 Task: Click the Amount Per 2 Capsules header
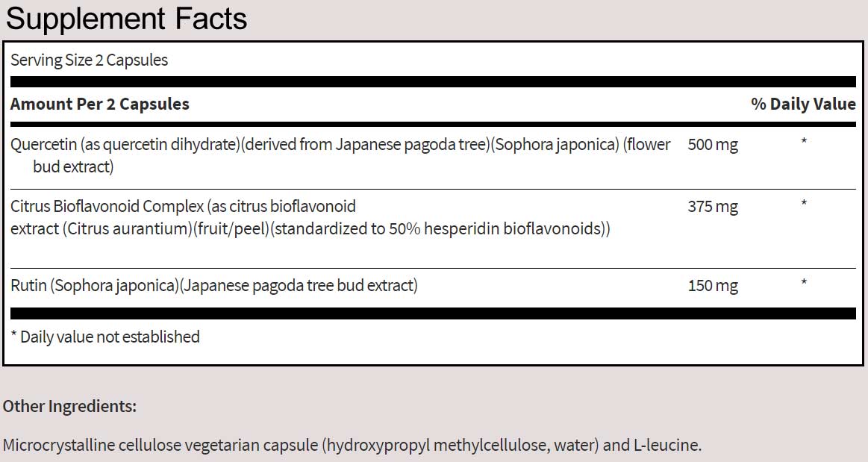click(100, 104)
